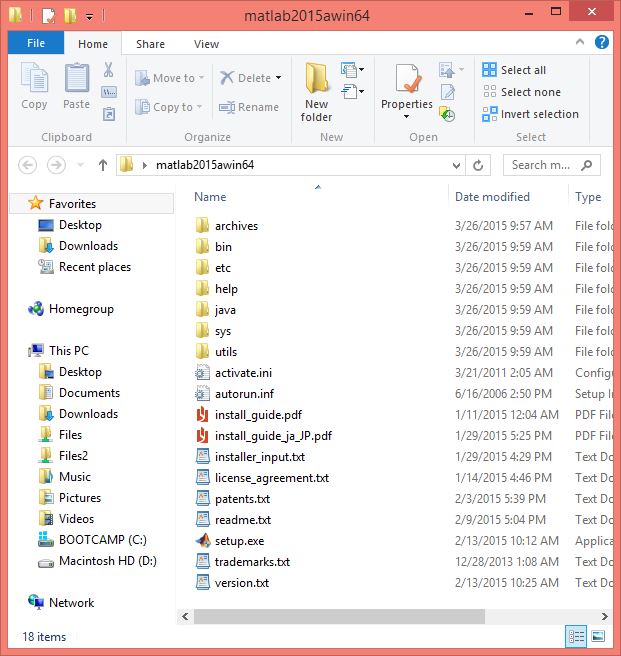Image resolution: width=621 pixels, height=656 pixels.
Task: Select the activate.ini file icon
Action: tap(203, 372)
